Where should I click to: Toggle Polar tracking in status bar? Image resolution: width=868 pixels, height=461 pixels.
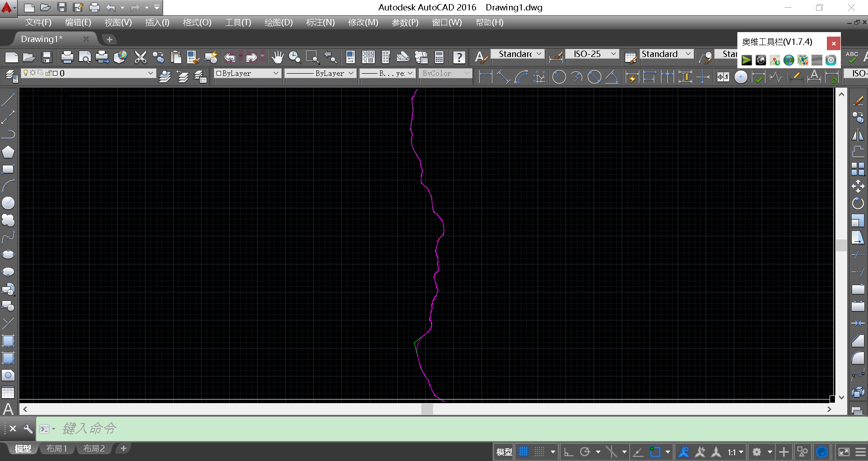[585, 452]
